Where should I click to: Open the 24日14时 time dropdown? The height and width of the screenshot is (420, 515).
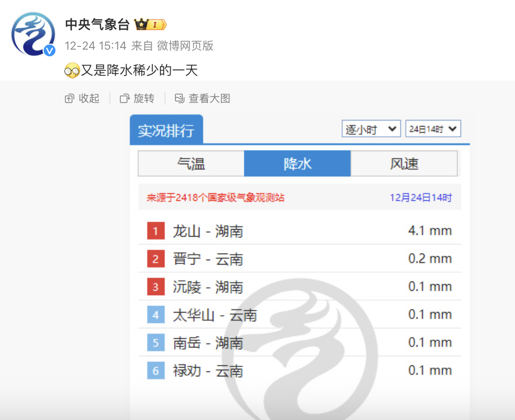click(433, 129)
